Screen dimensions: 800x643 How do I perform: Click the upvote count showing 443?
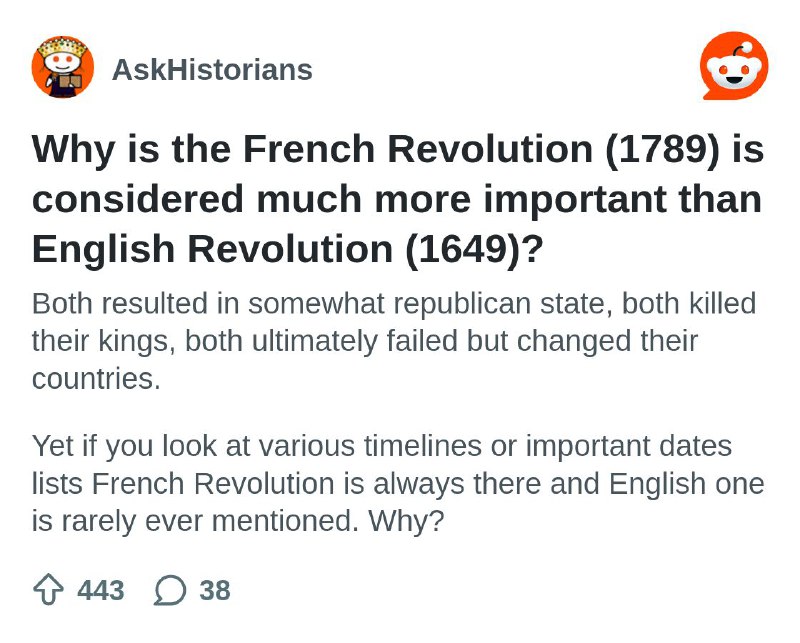pos(101,591)
